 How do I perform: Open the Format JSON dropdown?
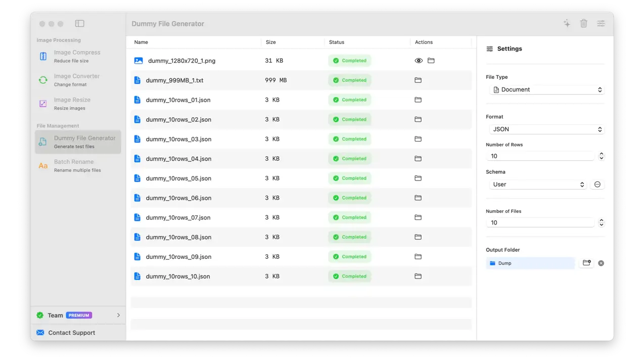pyautogui.click(x=546, y=129)
